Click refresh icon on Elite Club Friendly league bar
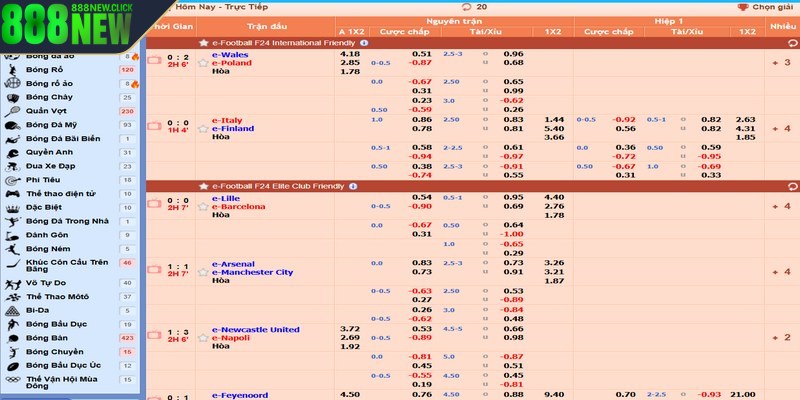Image resolution: width=800 pixels, height=400 pixels. [x=792, y=187]
